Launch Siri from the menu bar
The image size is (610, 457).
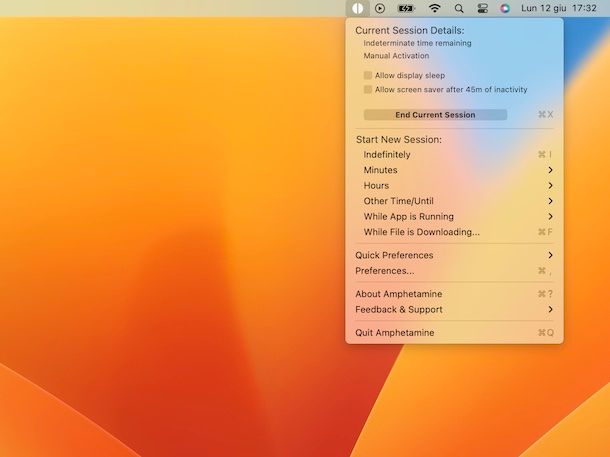coord(505,8)
